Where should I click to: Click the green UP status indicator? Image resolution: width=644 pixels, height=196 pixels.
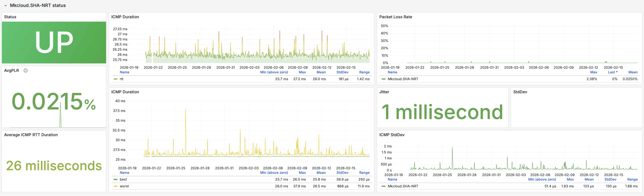point(54,43)
